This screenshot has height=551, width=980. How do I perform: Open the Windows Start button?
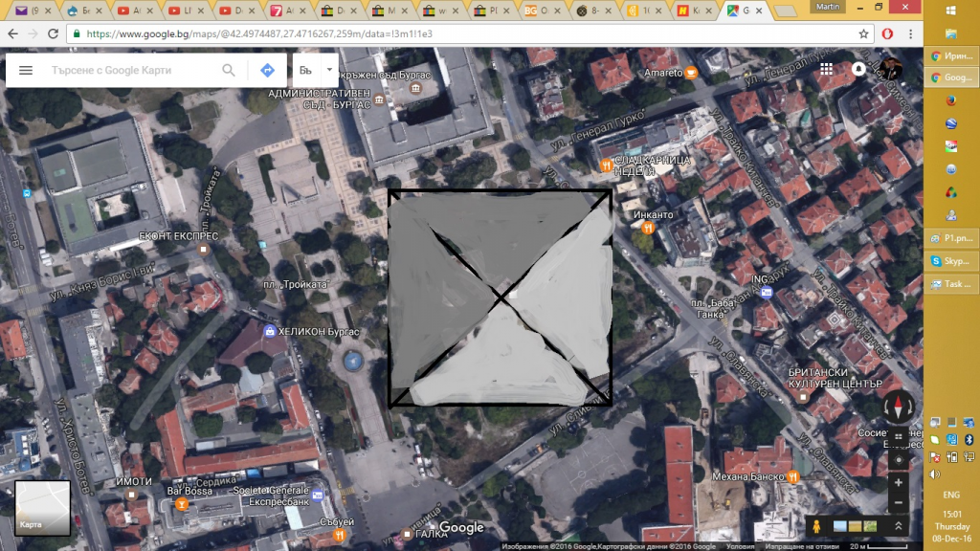(951, 10)
